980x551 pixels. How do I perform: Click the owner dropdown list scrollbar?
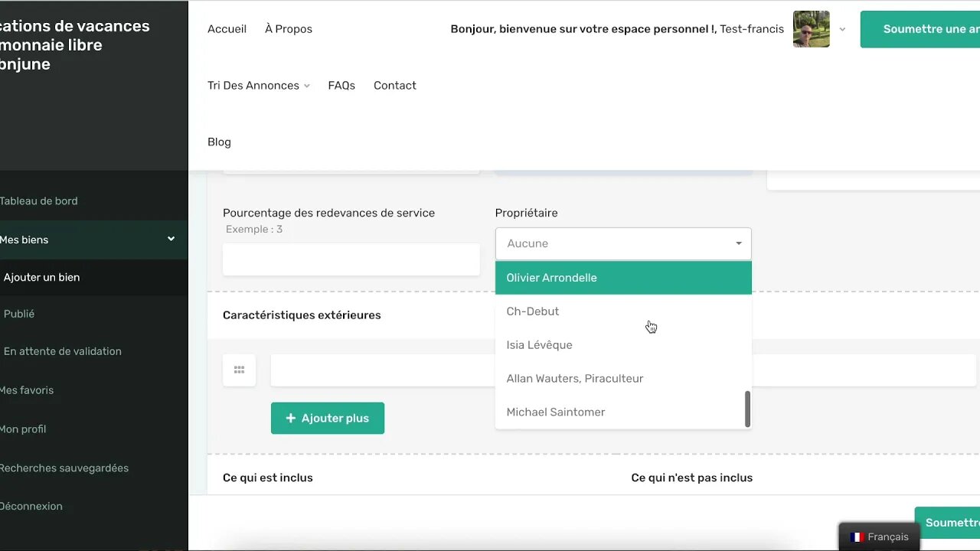point(747,409)
